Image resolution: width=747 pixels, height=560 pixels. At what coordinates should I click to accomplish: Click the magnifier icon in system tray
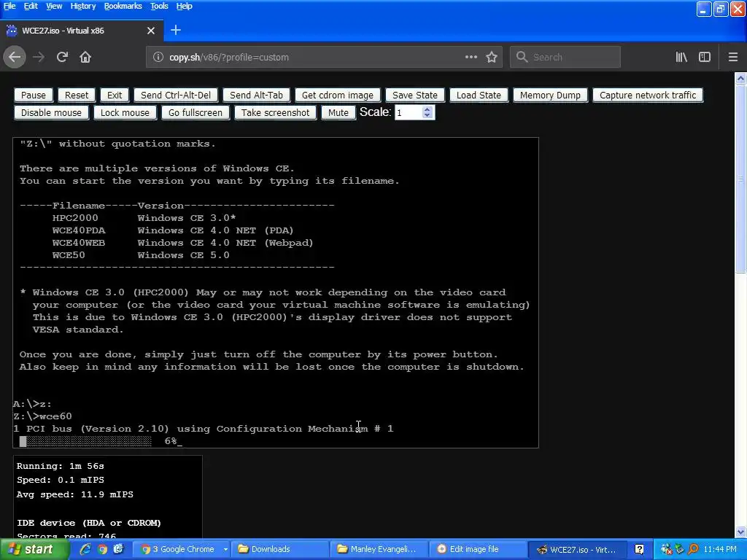[694, 549]
